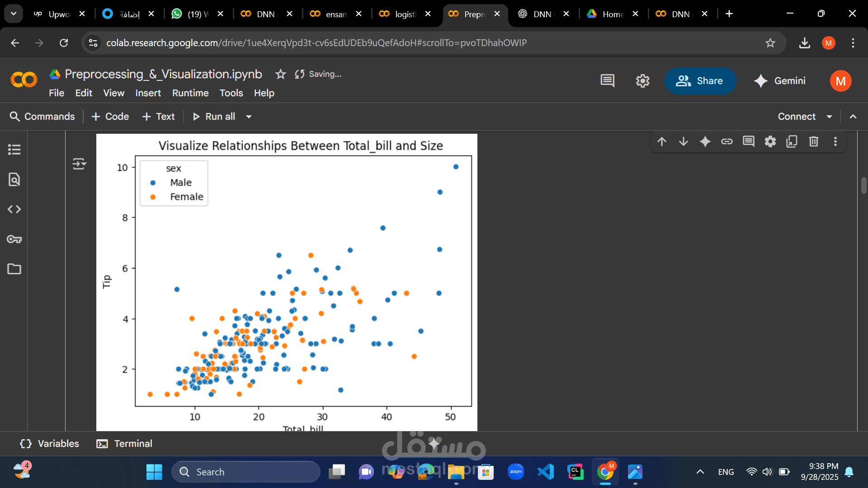Open the Runtime menu

(190, 93)
